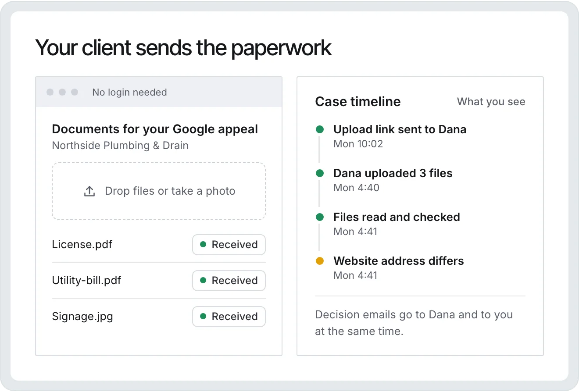Click amber dot beside 'Website address differs'
Image resolution: width=579 pixels, height=392 pixels.
[x=320, y=261]
